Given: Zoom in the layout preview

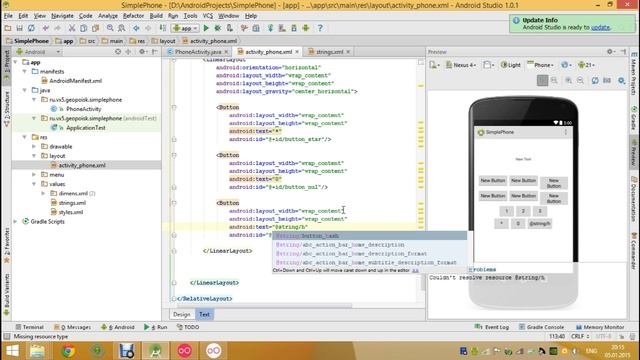Looking at the screenshot, I should [x=568, y=80].
